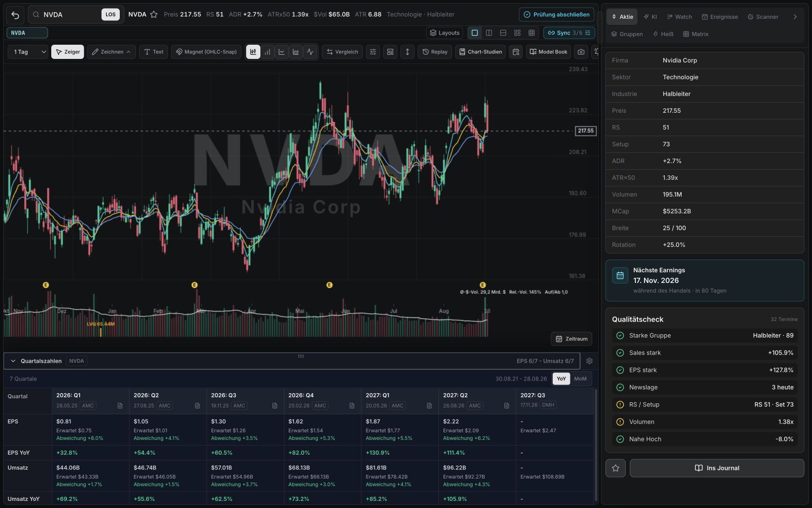This screenshot has width=812, height=508.
Task: Toggle Sync 3/6 linking
Action: (569, 33)
